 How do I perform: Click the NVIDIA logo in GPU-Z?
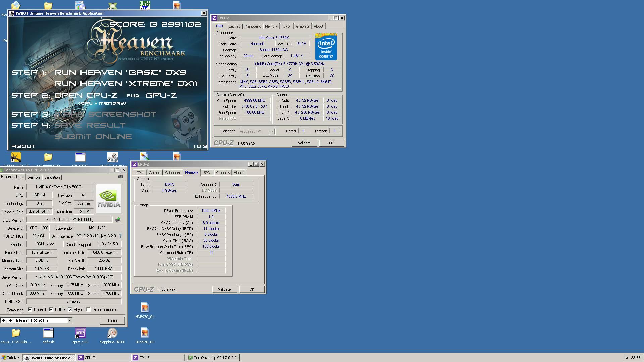coord(109,199)
